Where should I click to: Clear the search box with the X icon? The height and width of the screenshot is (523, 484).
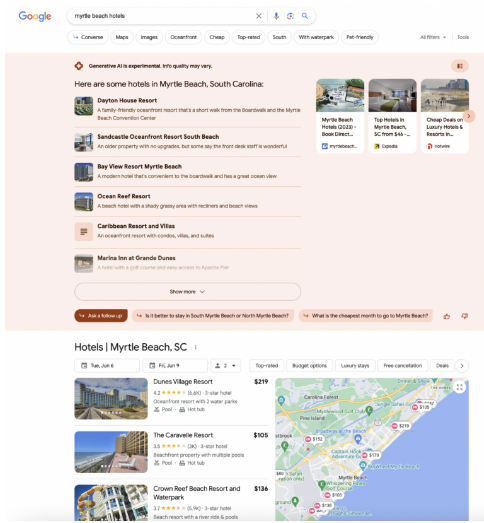259,16
